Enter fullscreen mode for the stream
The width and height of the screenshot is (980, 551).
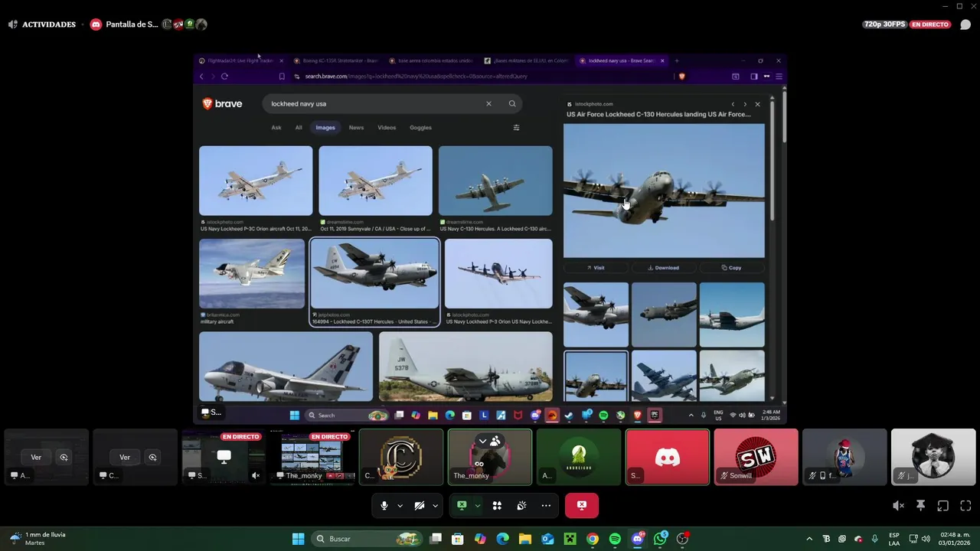965,506
